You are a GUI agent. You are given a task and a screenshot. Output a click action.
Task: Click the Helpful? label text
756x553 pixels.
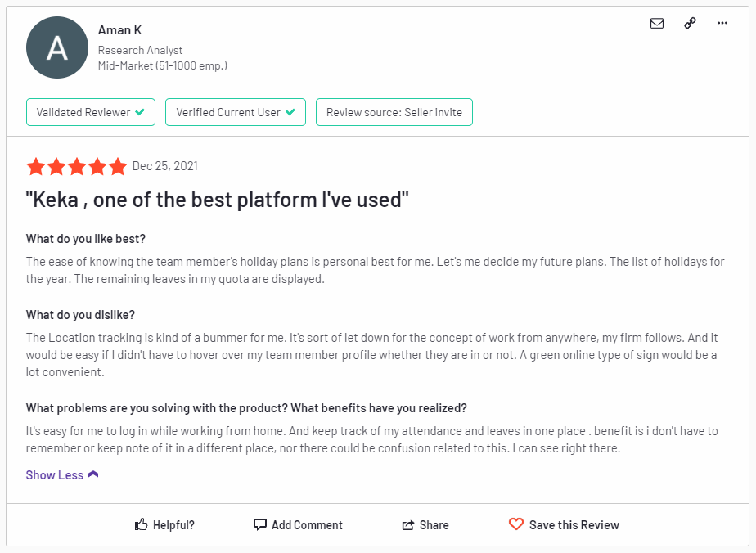[x=173, y=525]
